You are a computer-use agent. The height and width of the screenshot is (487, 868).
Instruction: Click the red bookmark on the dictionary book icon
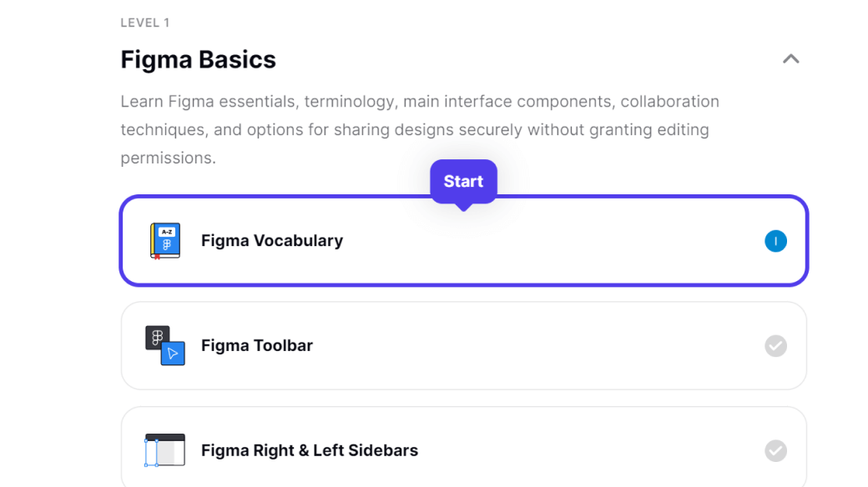(157, 256)
